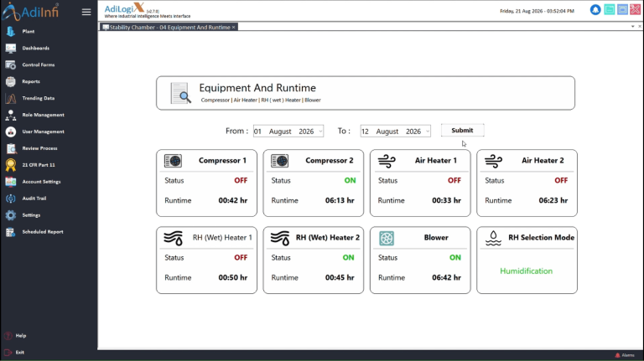Click the Air Heater 2 wind icon
The width and height of the screenshot is (644, 361).
[x=493, y=161]
